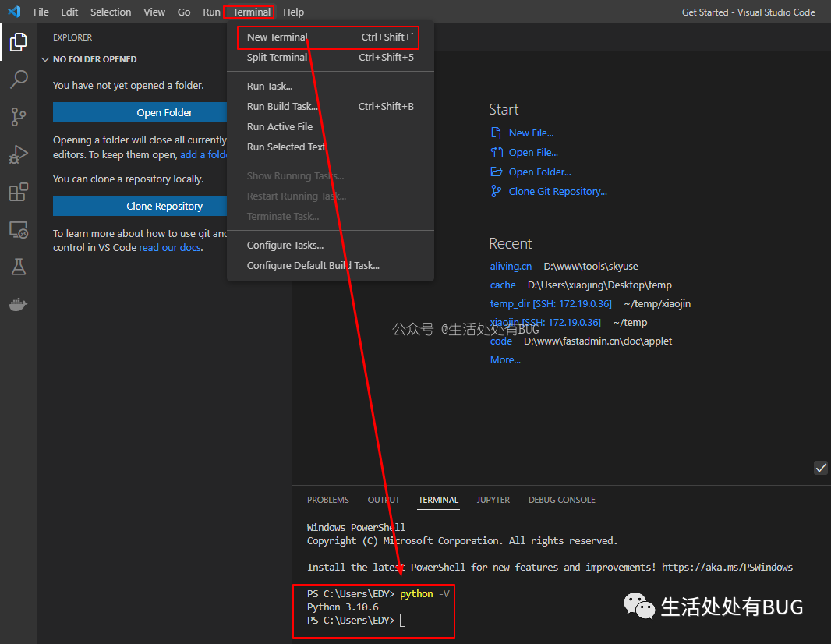Open the read our docs link

click(x=170, y=247)
